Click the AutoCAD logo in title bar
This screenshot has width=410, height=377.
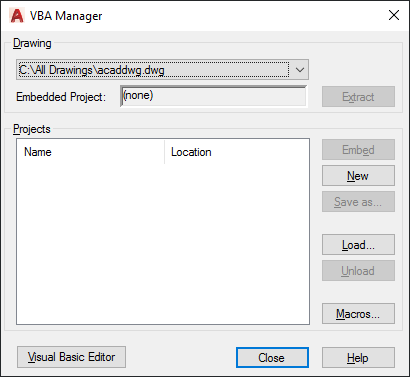[x=17, y=15]
